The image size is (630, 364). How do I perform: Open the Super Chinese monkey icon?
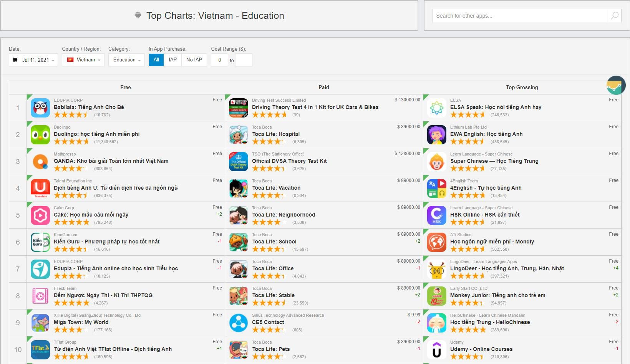click(x=437, y=162)
